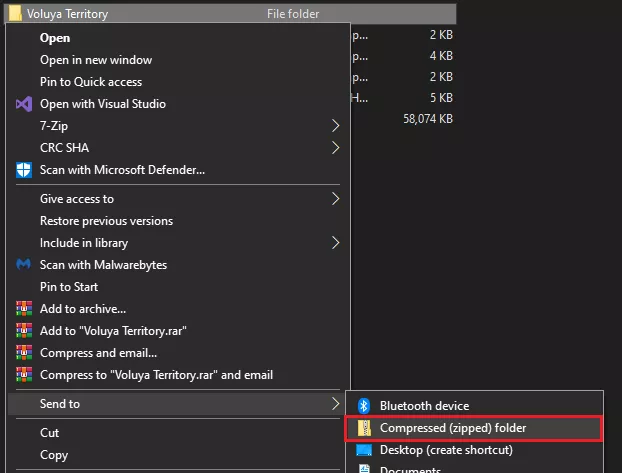Choose Restore previous versions
This screenshot has width=622, height=473.
tap(106, 221)
